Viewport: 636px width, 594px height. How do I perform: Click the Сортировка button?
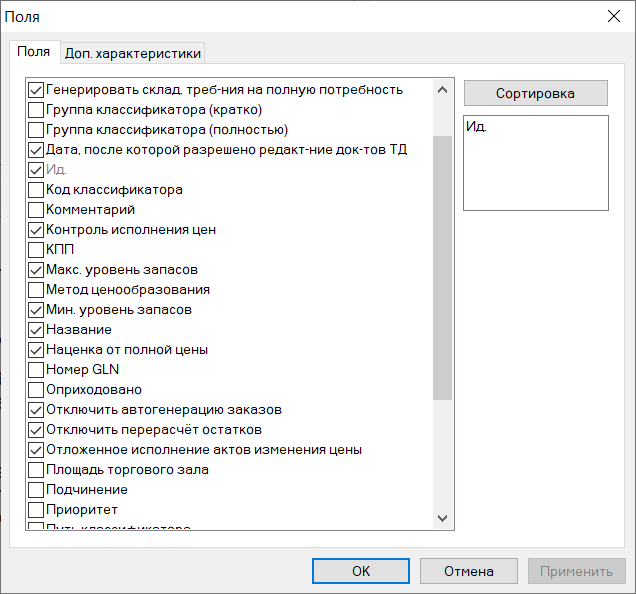(x=535, y=93)
